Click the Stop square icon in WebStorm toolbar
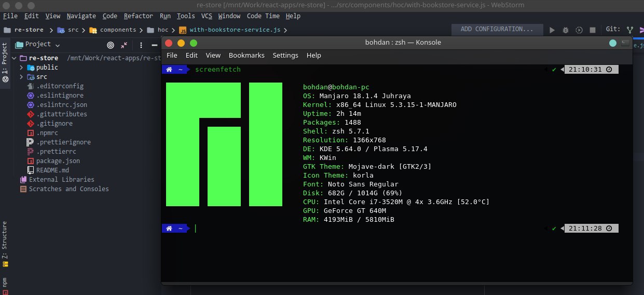The height and width of the screenshot is (295, 644). click(593, 30)
